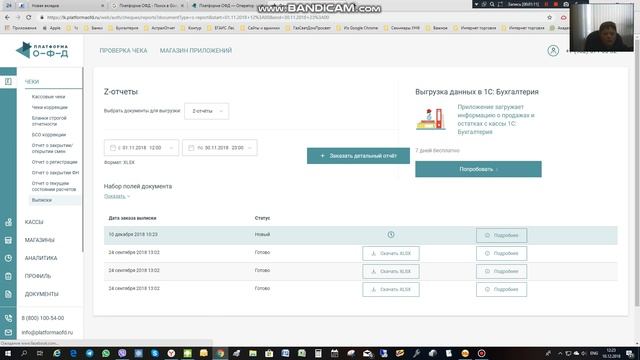Open WhatsApp from the taskbar
The height and width of the screenshot is (360, 640).
click(106, 353)
